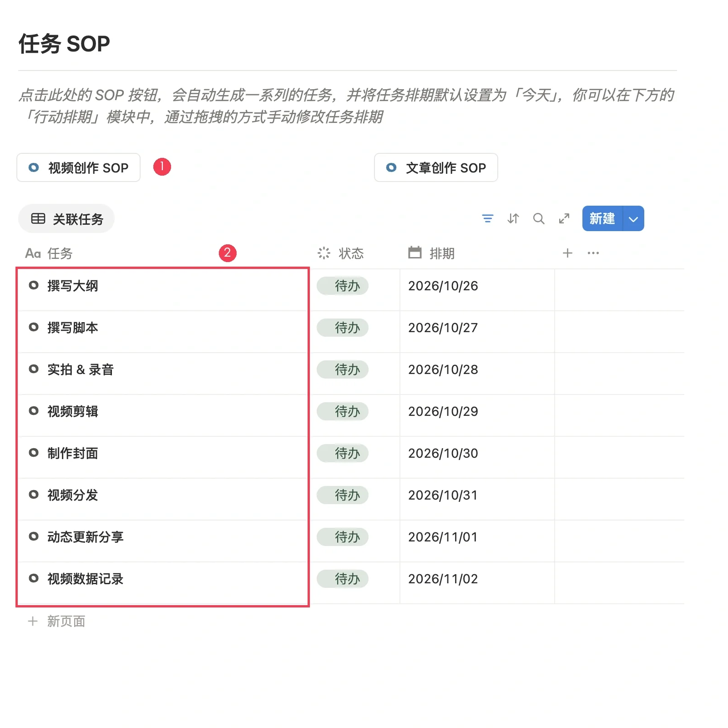Open the 视频数据记录 task

[86, 579]
